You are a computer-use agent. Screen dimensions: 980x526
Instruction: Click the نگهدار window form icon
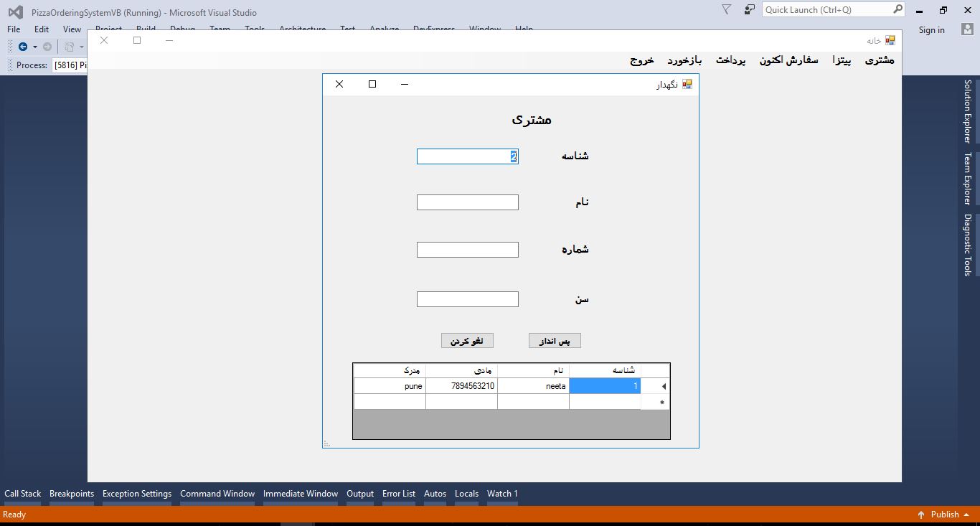687,85
